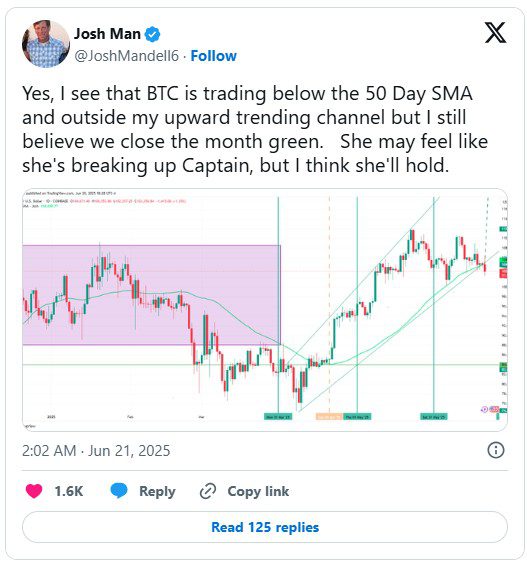Like the tweet with heart icon

34,491
